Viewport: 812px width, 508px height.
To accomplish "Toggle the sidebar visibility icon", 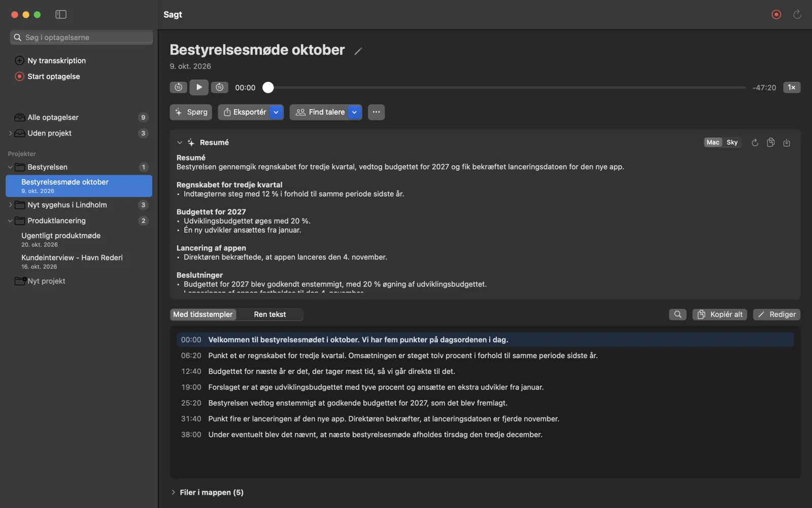I will pos(61,14).
